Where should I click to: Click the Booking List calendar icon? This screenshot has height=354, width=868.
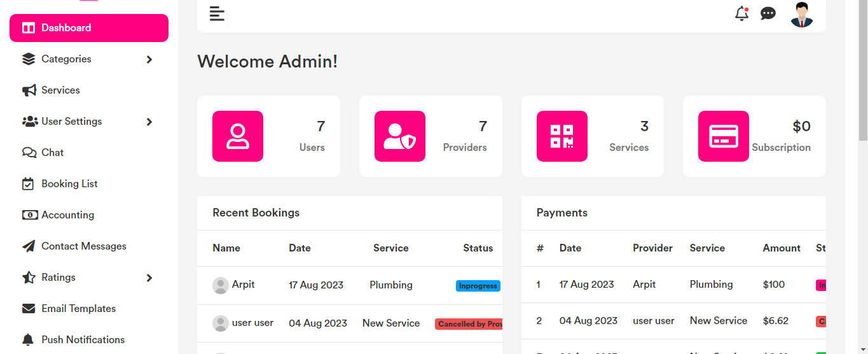[x=29, y=184]
